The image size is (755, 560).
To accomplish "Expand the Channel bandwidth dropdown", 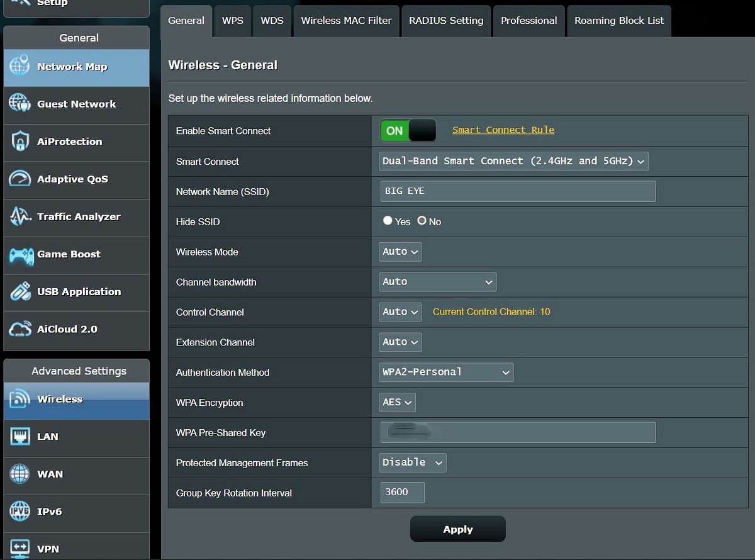I will pos(437,282).
